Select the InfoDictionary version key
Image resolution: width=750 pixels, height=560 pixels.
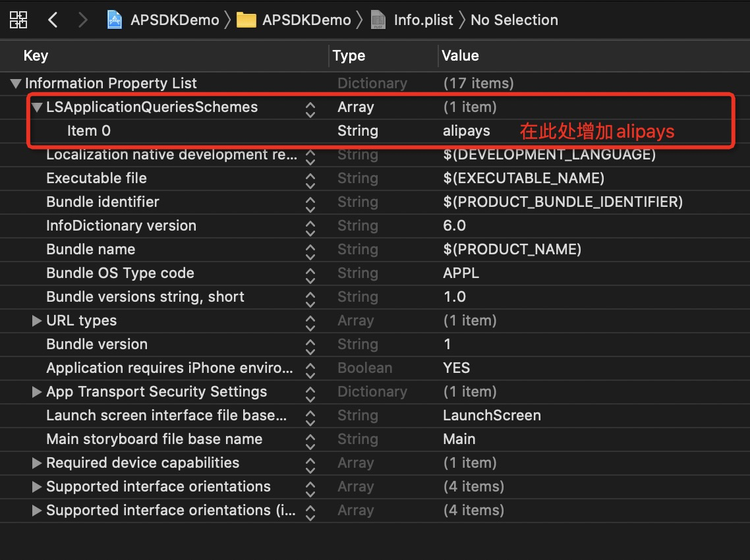(x=121, y=226)
